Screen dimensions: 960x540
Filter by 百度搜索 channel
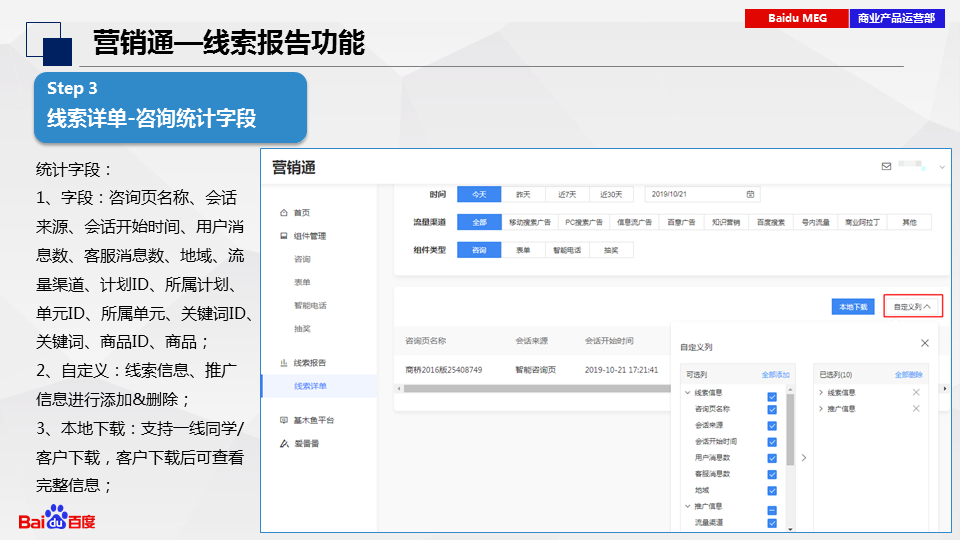[x=771, y=222]
